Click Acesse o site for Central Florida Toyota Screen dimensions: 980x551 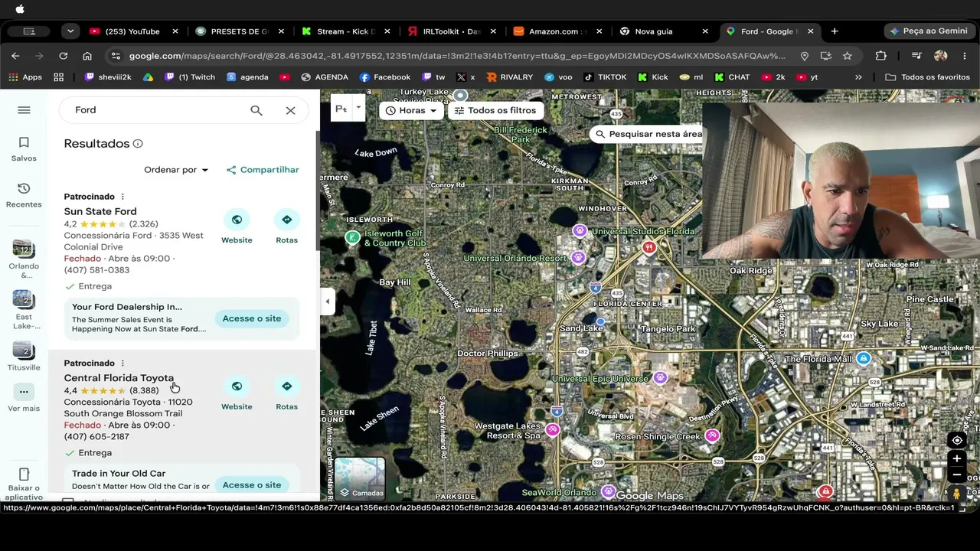click(252, 485)
